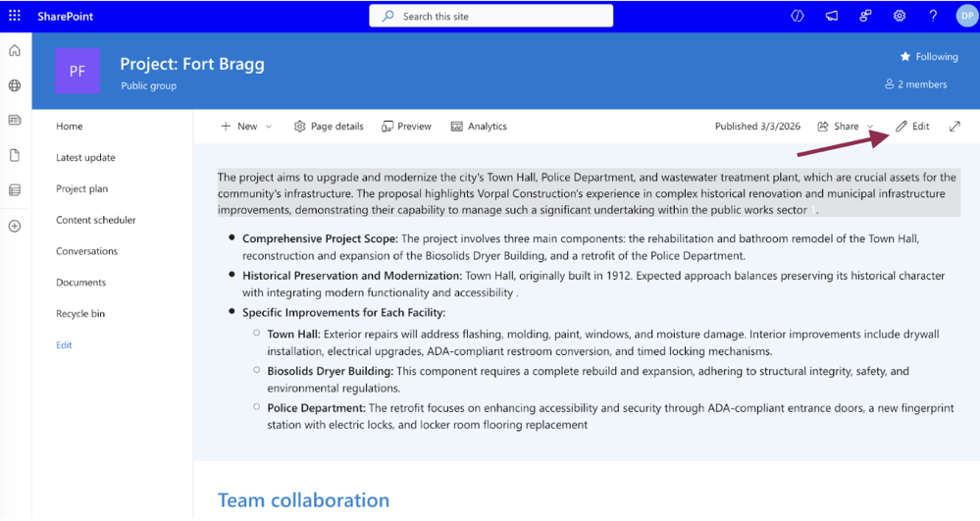
Task: Open Conversations in navigation
Action: 87,251
